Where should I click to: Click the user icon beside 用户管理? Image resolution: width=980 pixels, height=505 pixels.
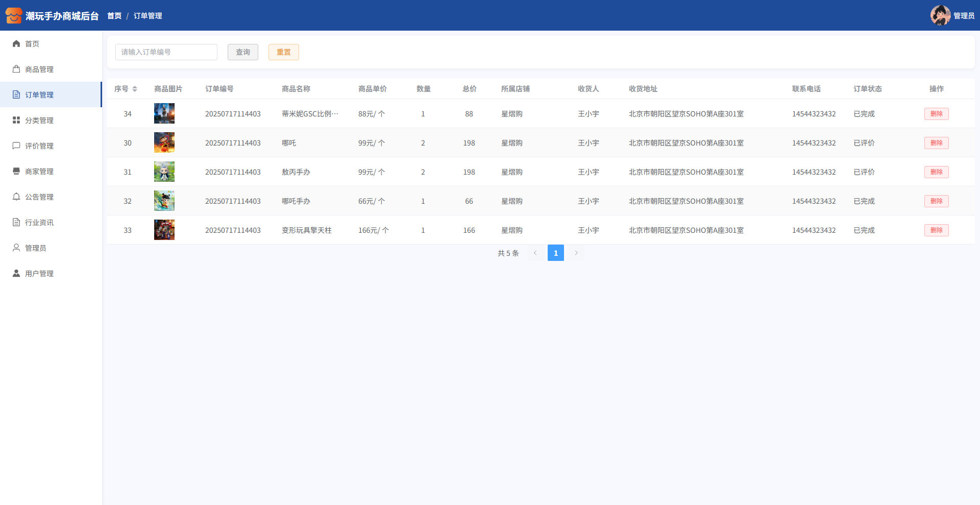pyautogui.click(x=16, y=274)
